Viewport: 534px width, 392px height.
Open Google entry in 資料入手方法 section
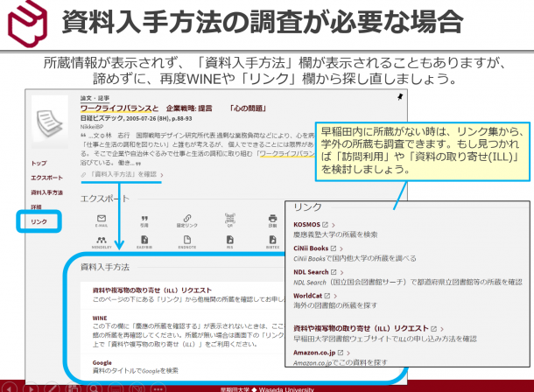(x=102, y=363)
